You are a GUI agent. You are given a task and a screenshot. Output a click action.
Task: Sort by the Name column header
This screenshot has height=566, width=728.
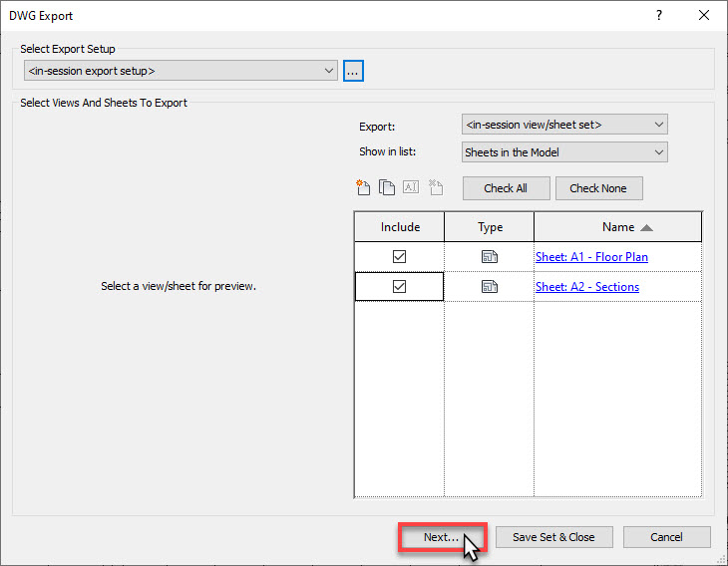[618, 227]
